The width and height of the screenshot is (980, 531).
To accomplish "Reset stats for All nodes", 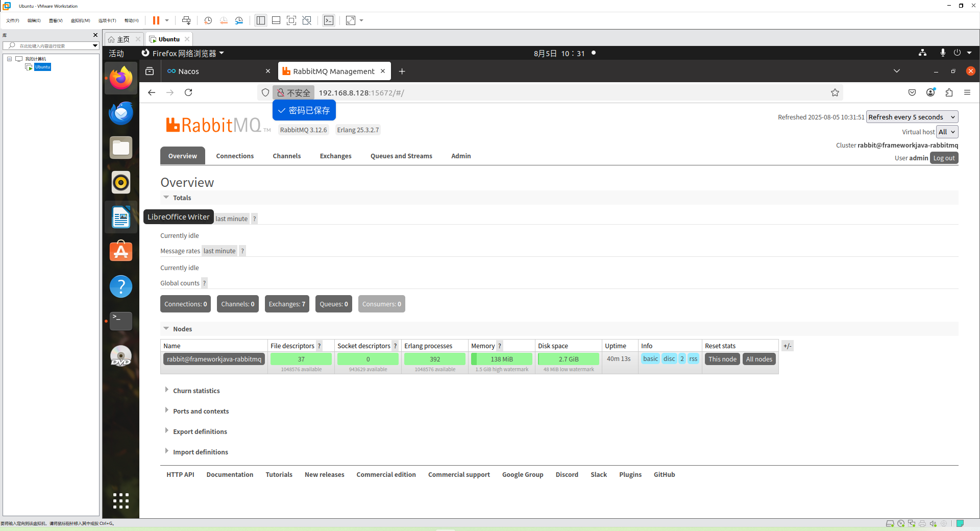I will (x=759, y=359).
